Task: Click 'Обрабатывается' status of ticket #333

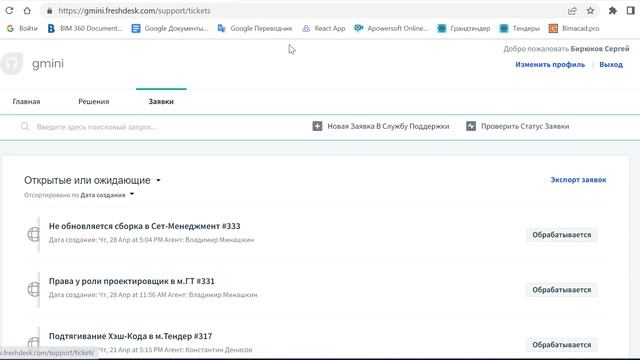Action: point(562,235)
